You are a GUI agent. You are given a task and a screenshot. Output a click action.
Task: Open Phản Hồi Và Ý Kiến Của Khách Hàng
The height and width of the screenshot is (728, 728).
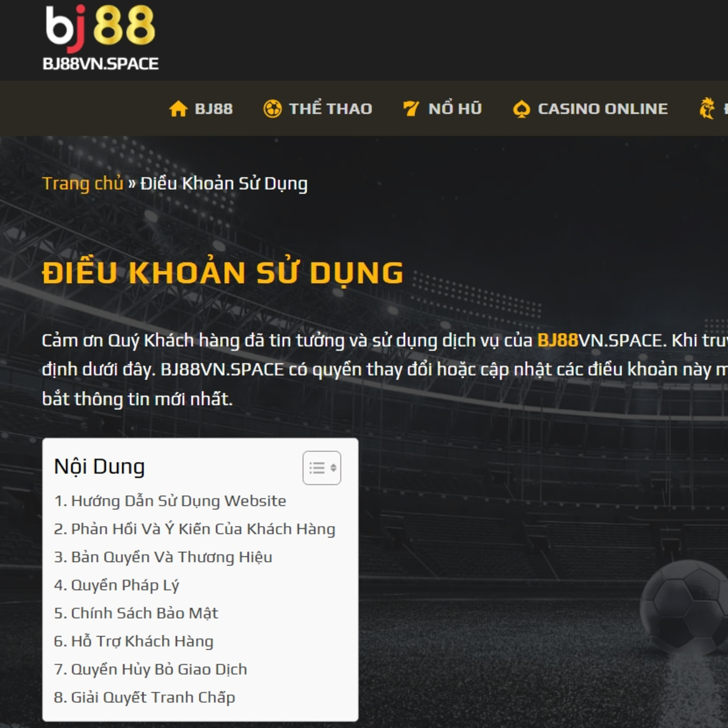(194, 529)
